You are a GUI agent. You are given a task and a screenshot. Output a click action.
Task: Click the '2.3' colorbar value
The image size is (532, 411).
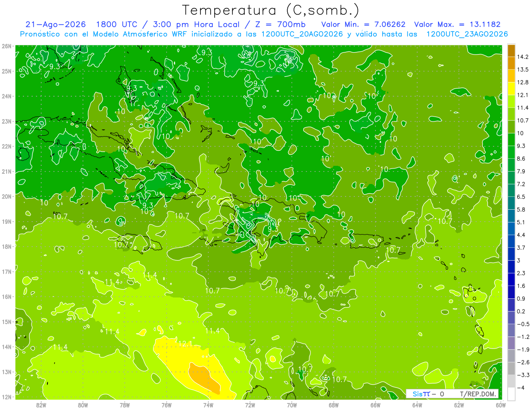(x=521, y=273)
